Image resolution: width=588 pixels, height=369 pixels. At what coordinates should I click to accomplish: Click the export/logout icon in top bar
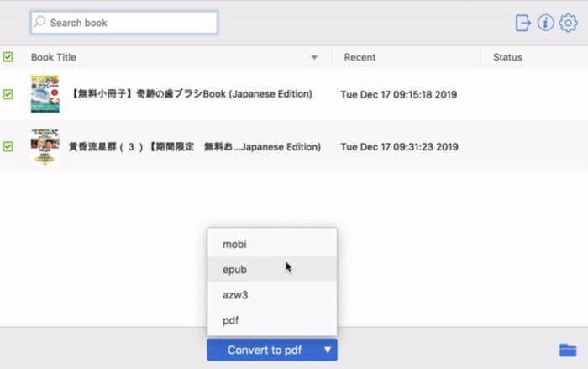(x=522, y=23)
